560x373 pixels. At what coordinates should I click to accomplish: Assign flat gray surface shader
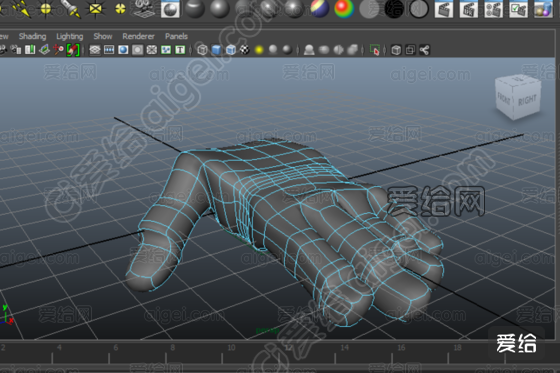[x=369, y=9]
